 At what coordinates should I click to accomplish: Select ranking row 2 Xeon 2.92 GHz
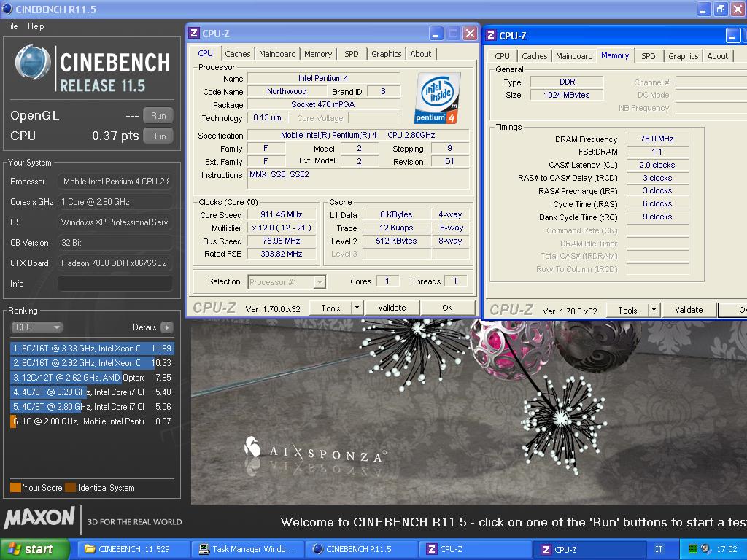[x=92, y=363]
